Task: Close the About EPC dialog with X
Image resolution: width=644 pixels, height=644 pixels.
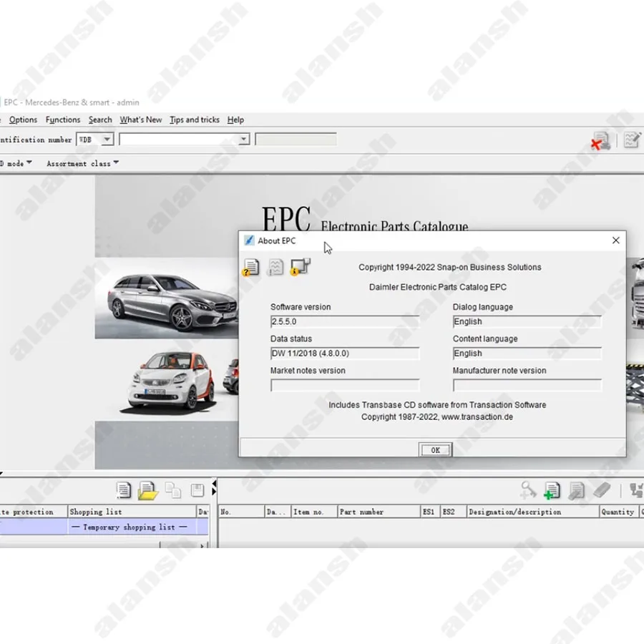Action: (615, 240)
